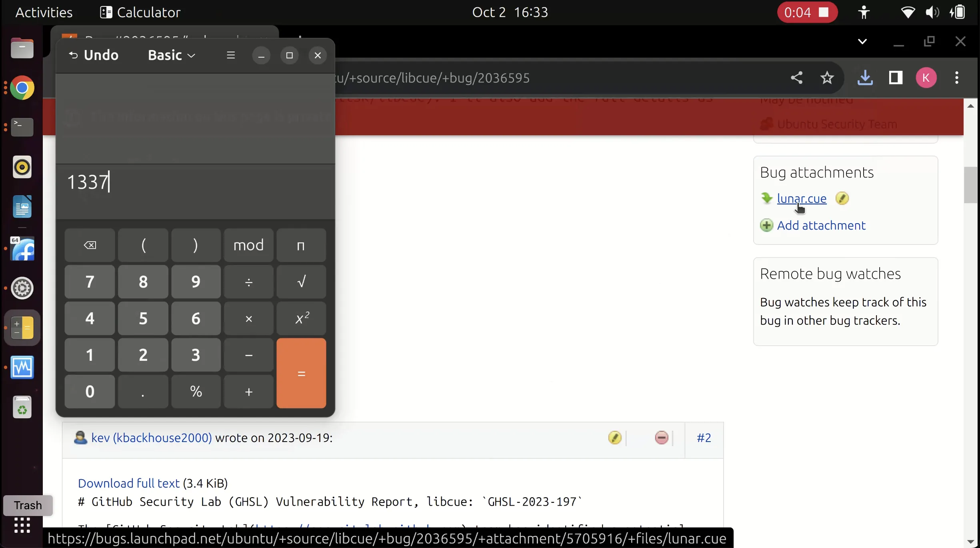Expand browser more options menu (⋮)

pyautogui.click(x=956, y=78)
